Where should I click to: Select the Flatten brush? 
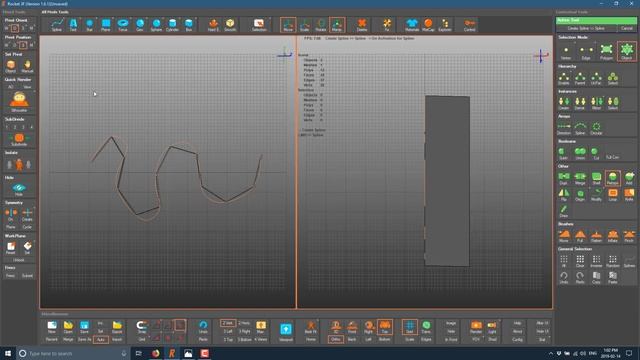(596, 236)
